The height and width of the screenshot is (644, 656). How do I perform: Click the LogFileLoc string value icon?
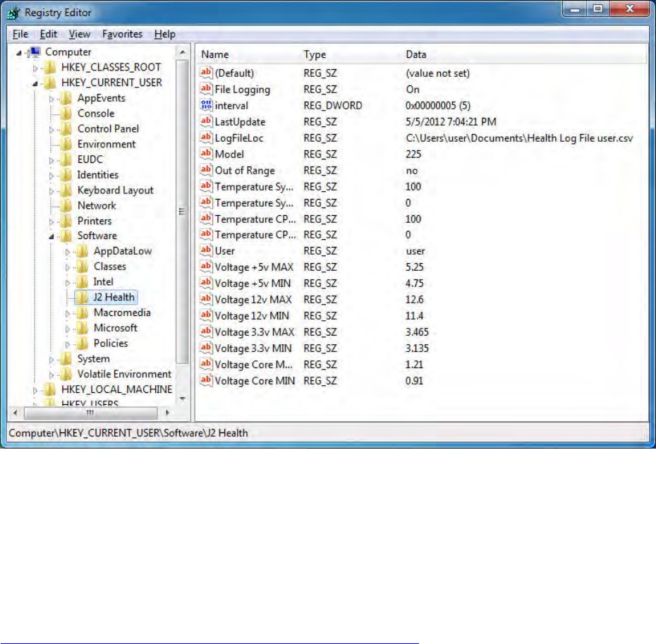pyautogui.click(x=206, y=138)
